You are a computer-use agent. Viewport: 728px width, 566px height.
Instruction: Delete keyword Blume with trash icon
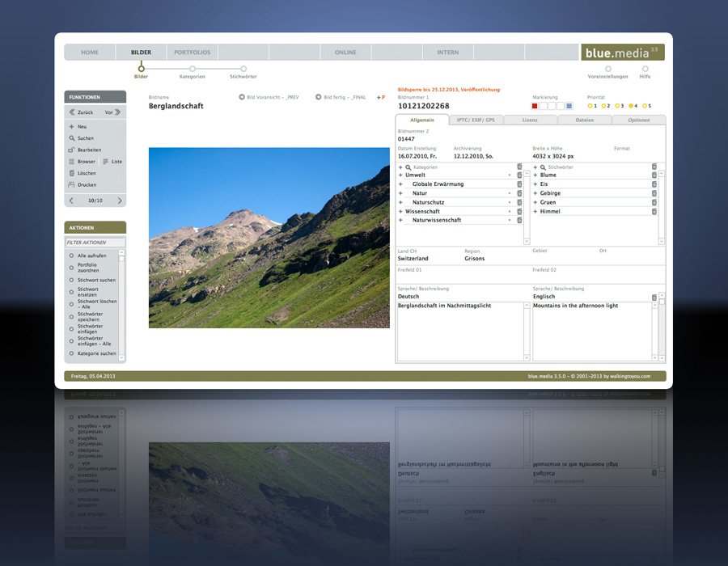click(x=654, y=175)
